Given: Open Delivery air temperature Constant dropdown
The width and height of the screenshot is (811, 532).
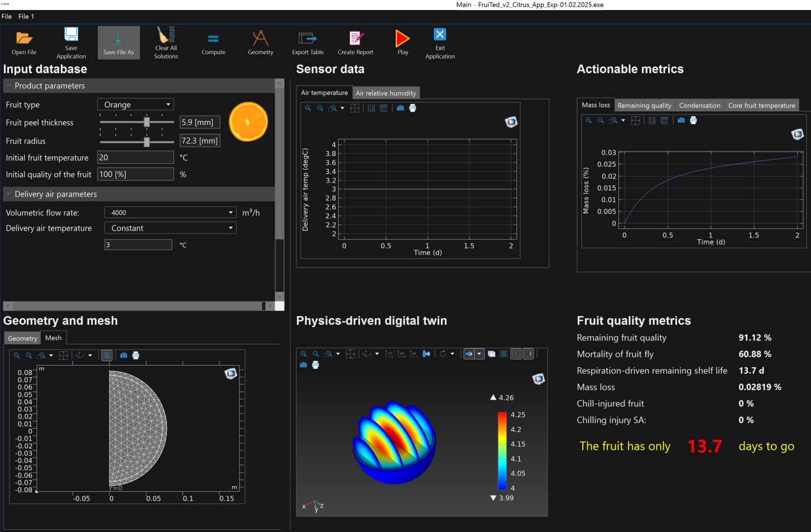Looking at the screenshot, I should [170, 228].
